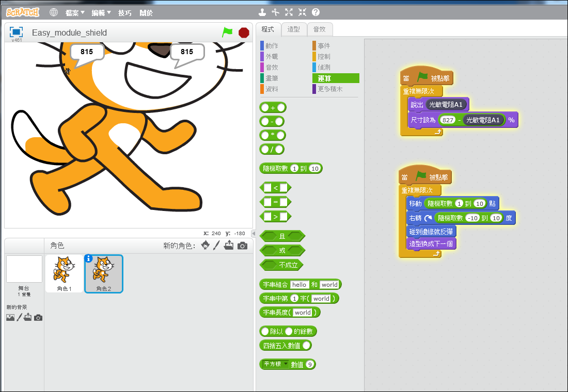The image size is (568, 392).
Task: Select the Shrink sprite tool
Action: click(302, 12)
